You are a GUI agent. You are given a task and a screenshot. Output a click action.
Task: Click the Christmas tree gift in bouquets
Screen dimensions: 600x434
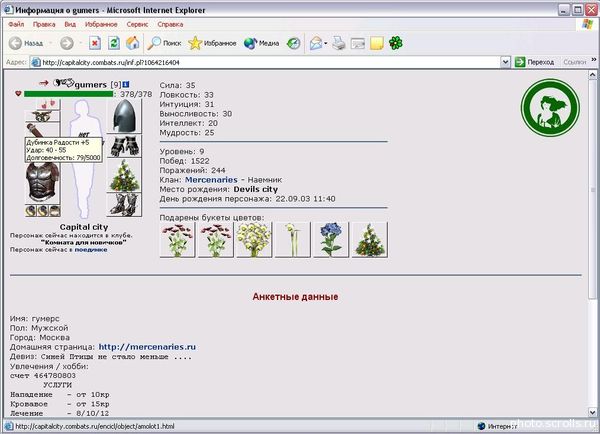pyautogui.click(x=369, y=240)
